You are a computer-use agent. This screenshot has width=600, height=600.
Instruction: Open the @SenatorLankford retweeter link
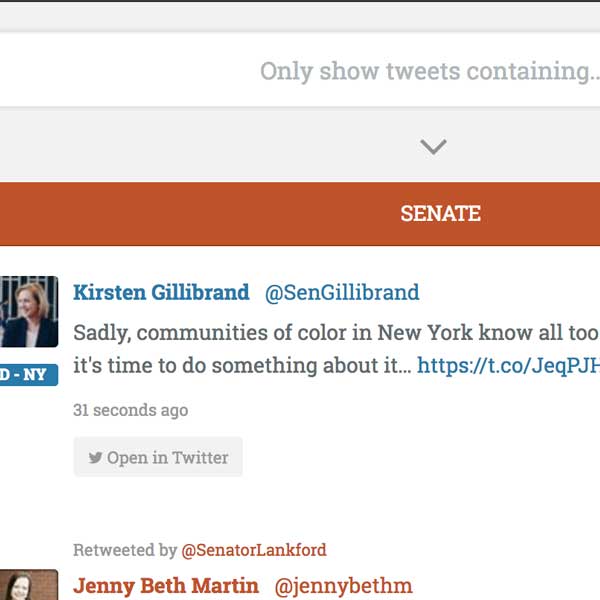(x=254, y=550)
